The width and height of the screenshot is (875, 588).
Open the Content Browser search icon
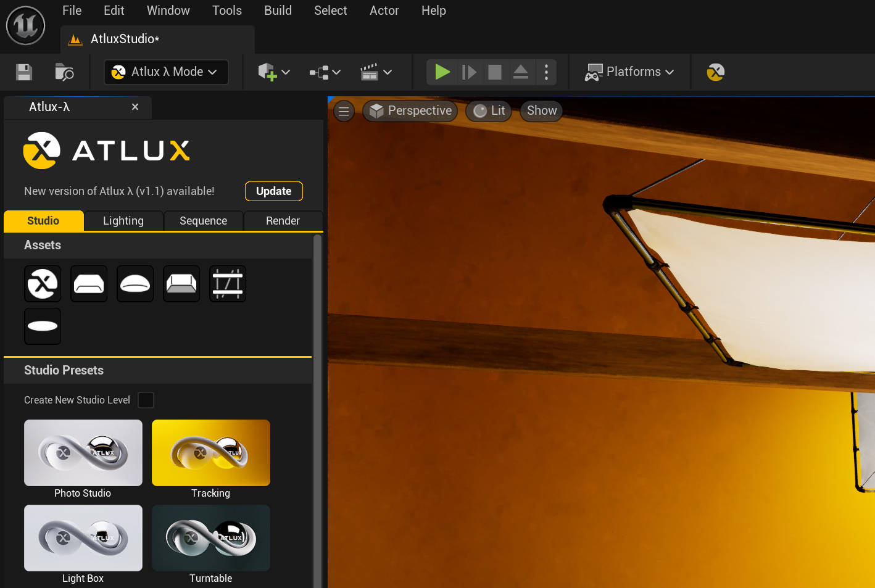coord(64,72)
